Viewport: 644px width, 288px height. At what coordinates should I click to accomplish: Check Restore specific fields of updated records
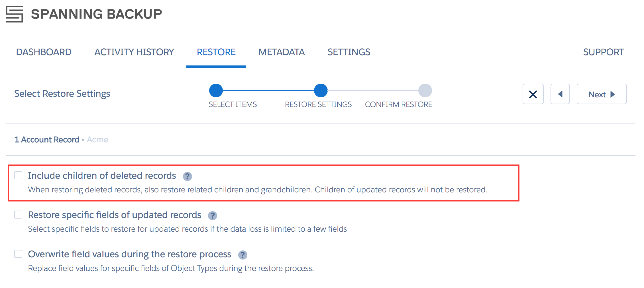tap(18, 215)
